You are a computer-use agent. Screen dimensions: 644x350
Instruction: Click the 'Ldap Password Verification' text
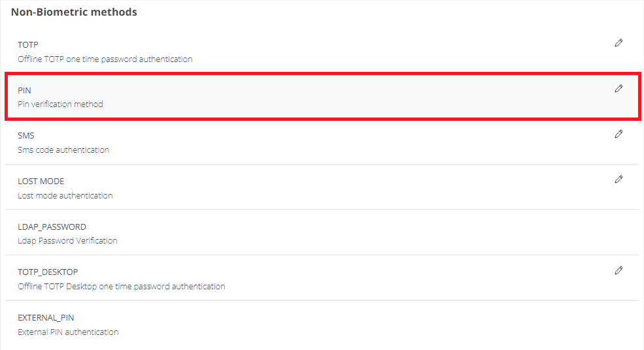pyautogui.click(x=67, y=241)
